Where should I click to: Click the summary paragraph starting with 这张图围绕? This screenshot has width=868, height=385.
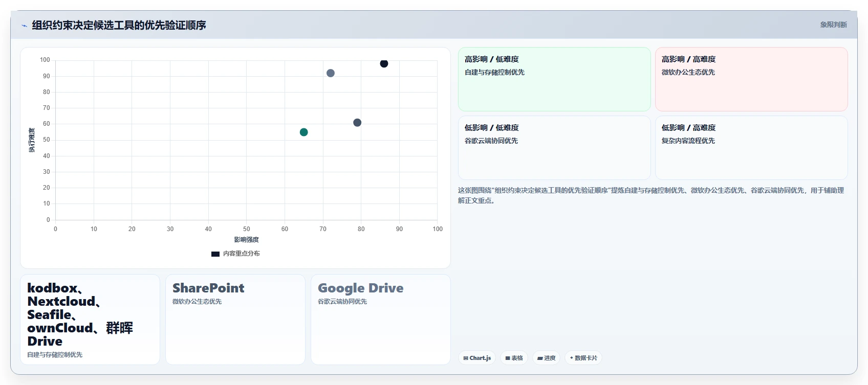(651, 195)
